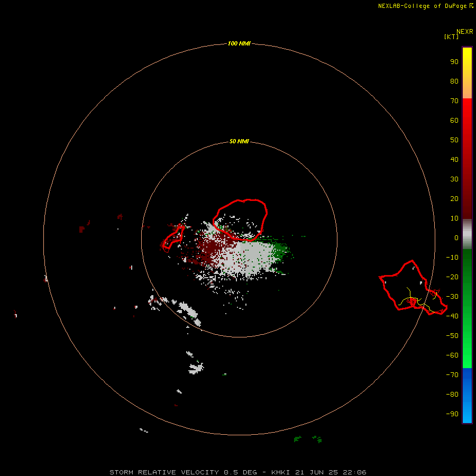This screenshot has width=476, height=476.
Task: Click the 90 label on the velocity scale
Action: 454,62
